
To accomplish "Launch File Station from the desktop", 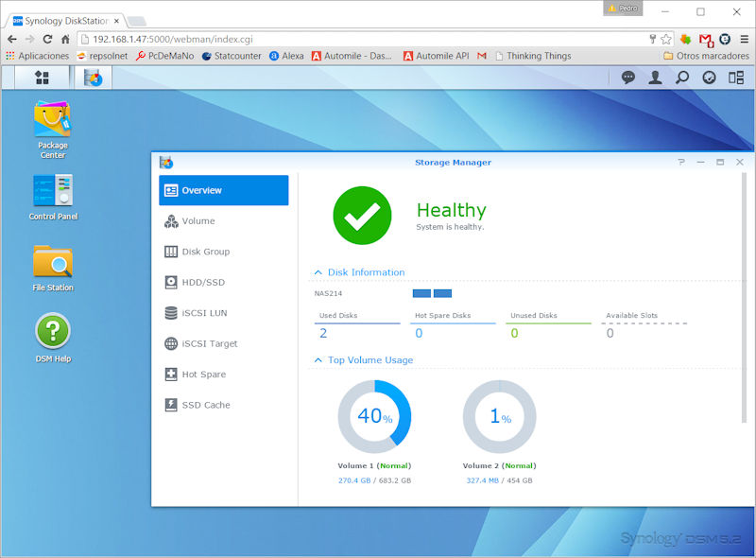I will click(53, 268).
